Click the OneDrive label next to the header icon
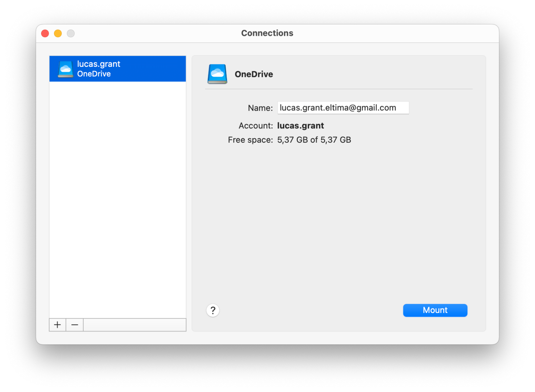Screen dimensions: 535x392 click(254, 74)
